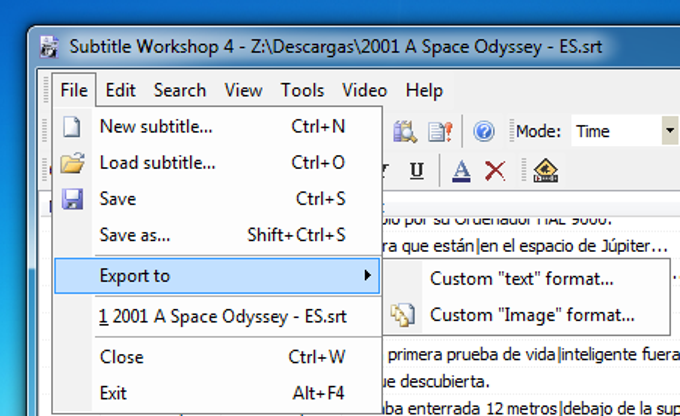Click the document with exclamation mark toolbar icon
Screen dimensions: 680x416
(x=440, y=131)
